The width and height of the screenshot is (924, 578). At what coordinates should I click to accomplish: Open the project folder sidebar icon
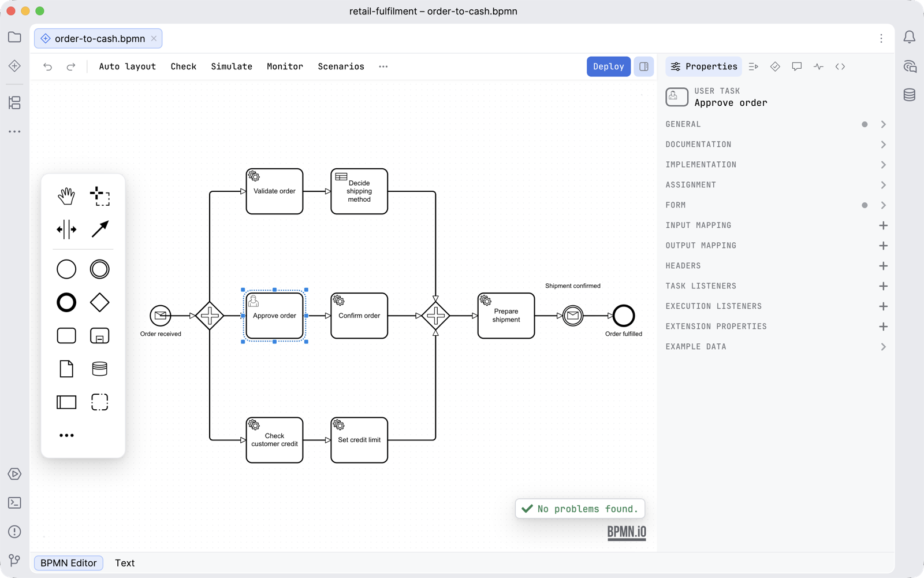point(14,38)
